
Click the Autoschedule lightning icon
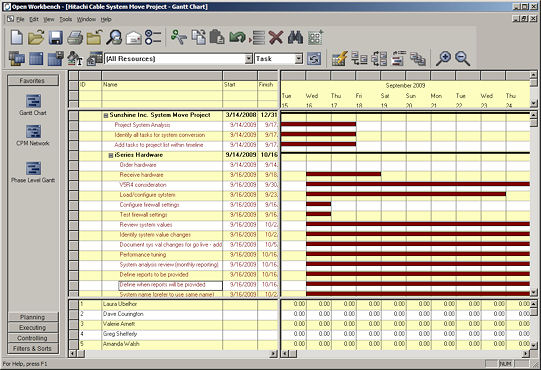pyautogui.click(x=340, y=58)
